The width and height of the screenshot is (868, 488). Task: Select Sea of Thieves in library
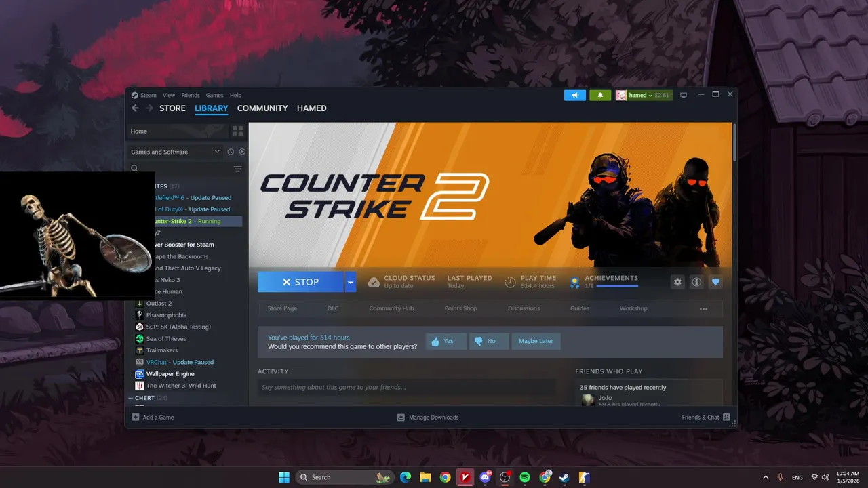click(166, 339)
